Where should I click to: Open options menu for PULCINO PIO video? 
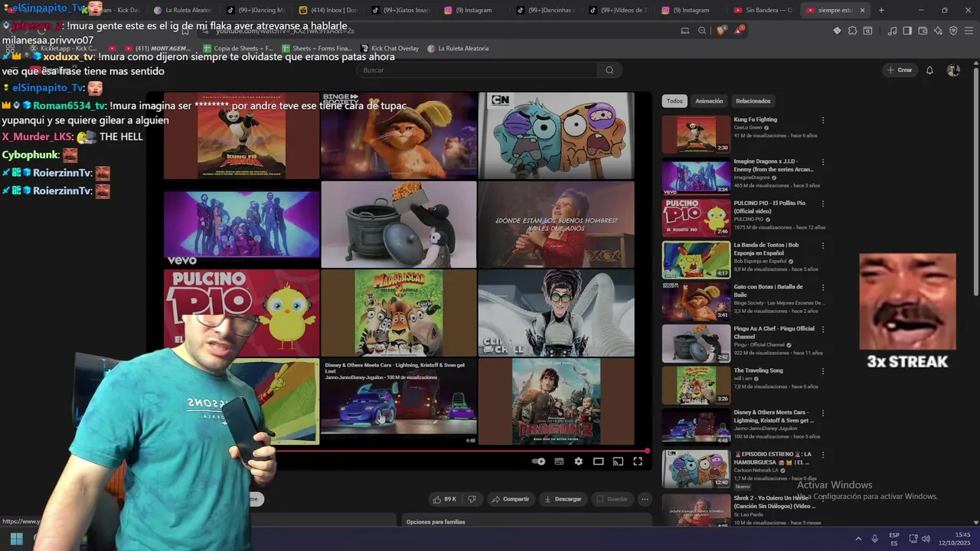823,204
